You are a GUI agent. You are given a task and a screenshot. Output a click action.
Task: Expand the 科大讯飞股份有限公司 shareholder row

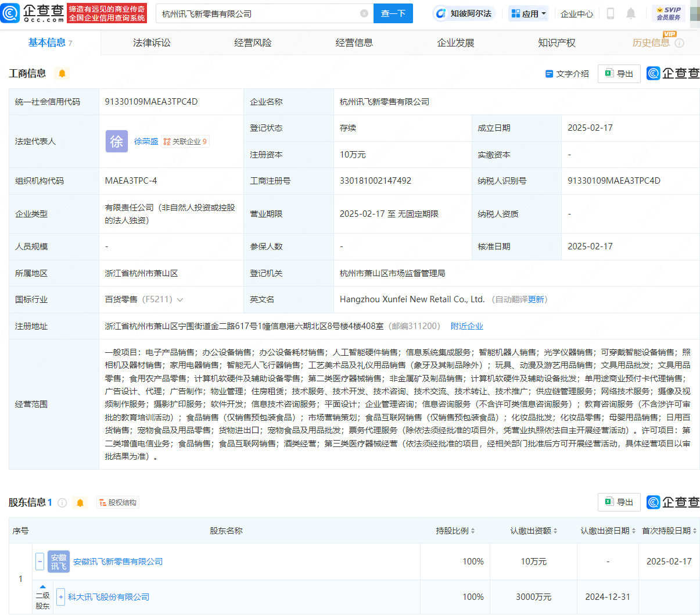tap(60, 597)
